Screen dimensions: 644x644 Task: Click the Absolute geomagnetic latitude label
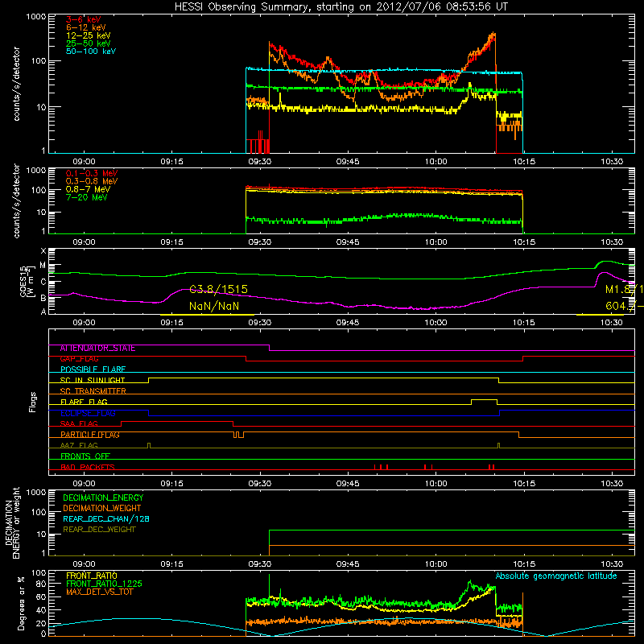point(556,576)
